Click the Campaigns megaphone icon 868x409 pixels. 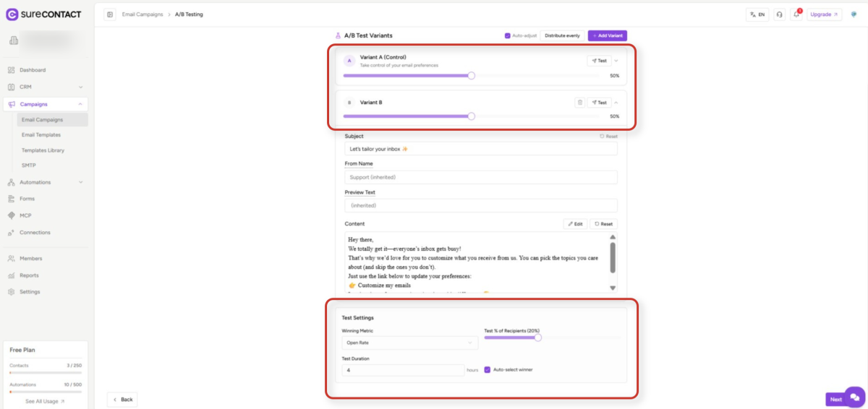12,104
